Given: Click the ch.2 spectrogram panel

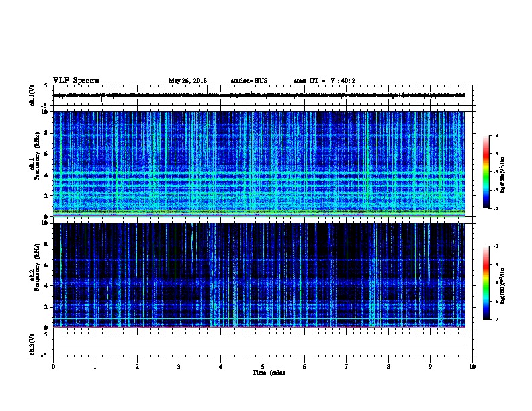Looking at the screenshot, I should pos(259,275).
